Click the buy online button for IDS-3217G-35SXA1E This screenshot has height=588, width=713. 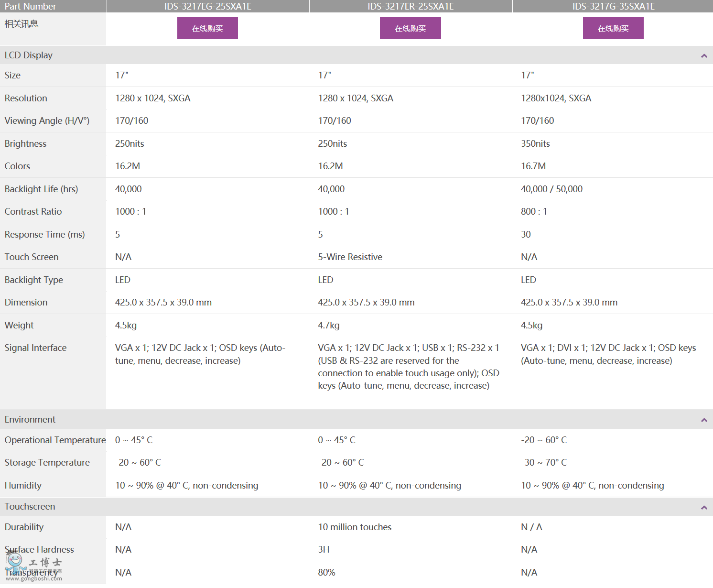click(613, 29)
